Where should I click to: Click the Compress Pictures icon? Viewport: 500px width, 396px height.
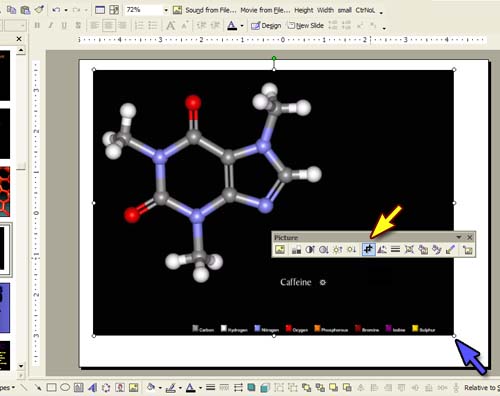click(x=409, y=249)
